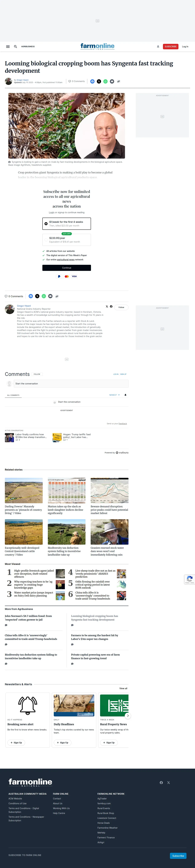This screenshot has width=195, height=868.
Task: Click LOG IN link in comments
Action: (x=116, y=374)
